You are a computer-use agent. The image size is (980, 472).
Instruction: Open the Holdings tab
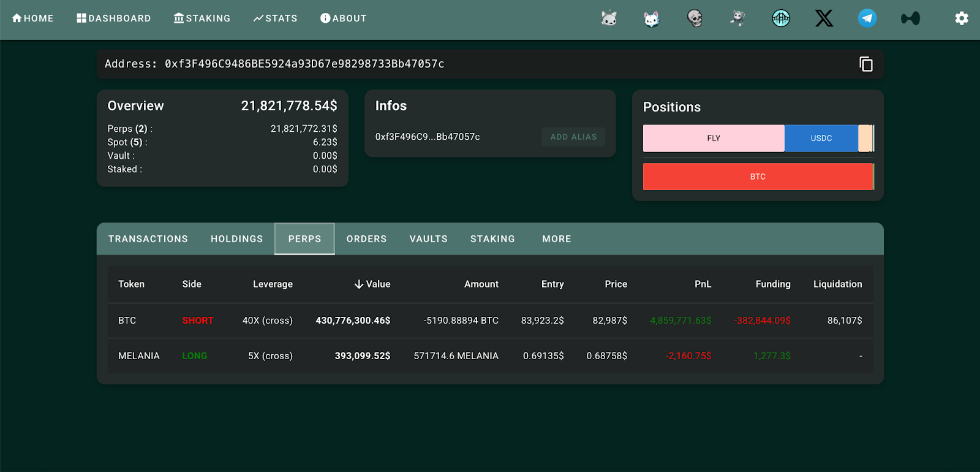(236, 239)
